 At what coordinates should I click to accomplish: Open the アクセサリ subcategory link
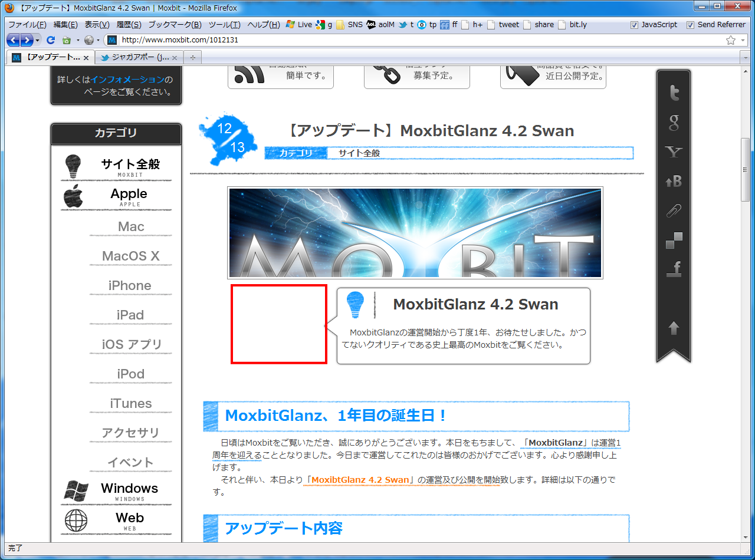pyautogui.click(x=130, y=433)
